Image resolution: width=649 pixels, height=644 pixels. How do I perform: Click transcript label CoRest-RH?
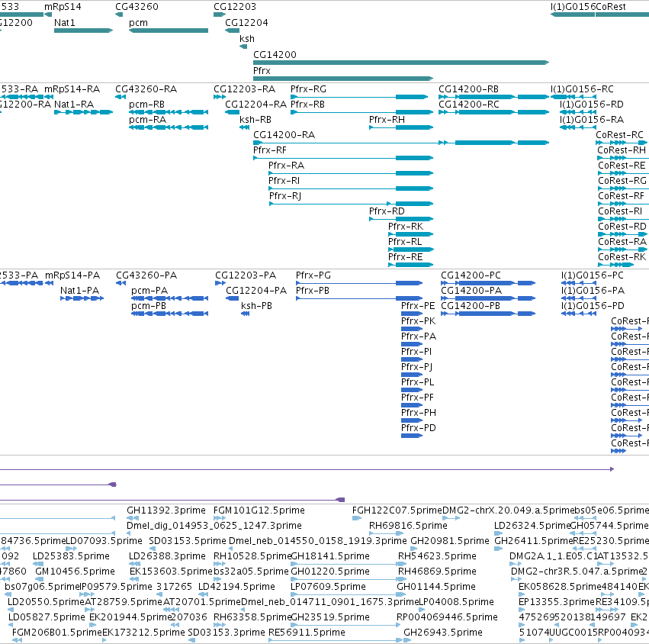point(622,150)
